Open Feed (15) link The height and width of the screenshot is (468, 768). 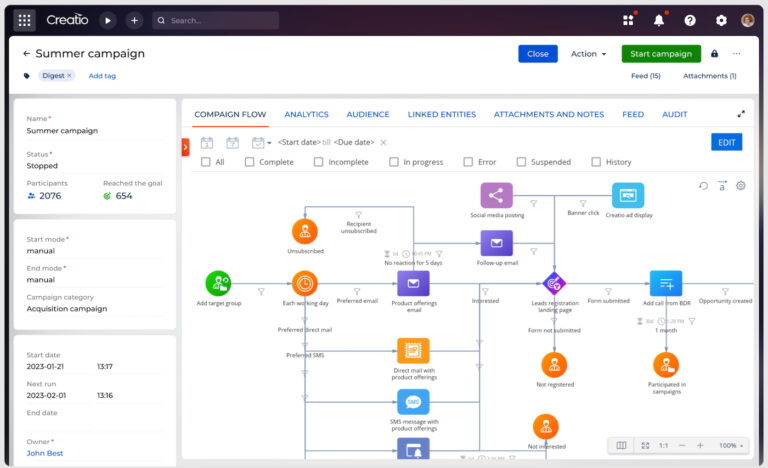pyautogui.click(x=646, y=75)
